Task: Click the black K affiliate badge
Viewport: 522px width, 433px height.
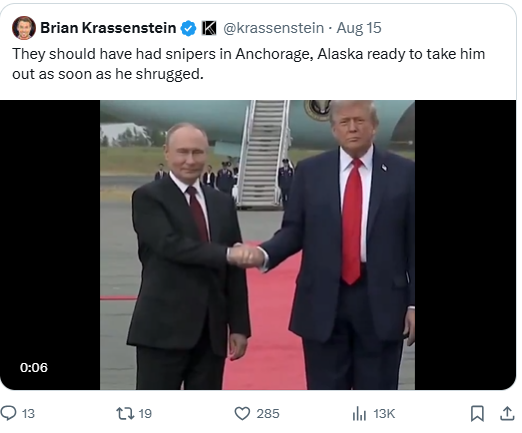Action: (209, 28)
